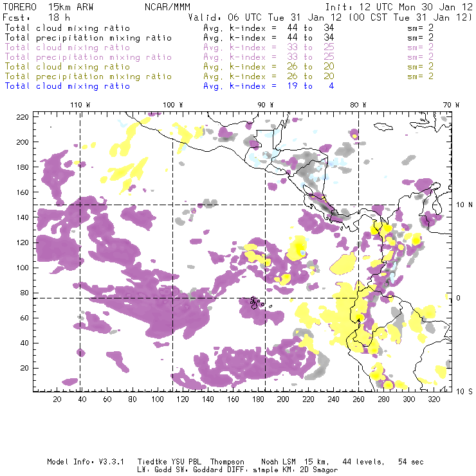Select the x-axis tick label "300"
Viewport: 476px width, 476px height.
409,399
